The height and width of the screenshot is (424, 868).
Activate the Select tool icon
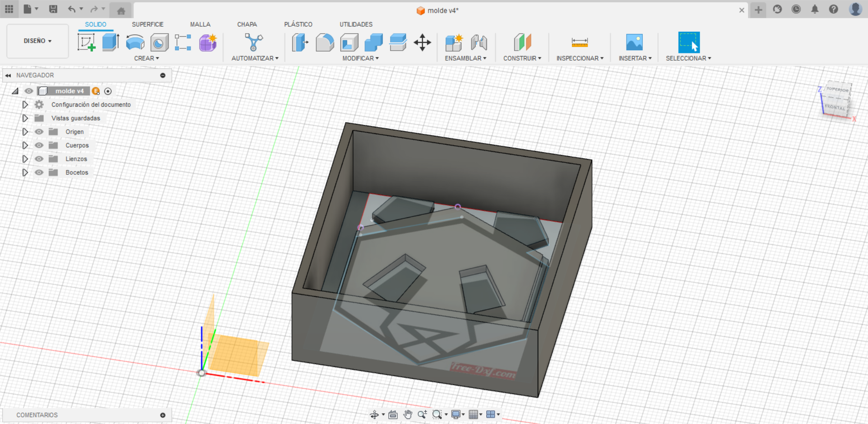[x=689, y=43]
